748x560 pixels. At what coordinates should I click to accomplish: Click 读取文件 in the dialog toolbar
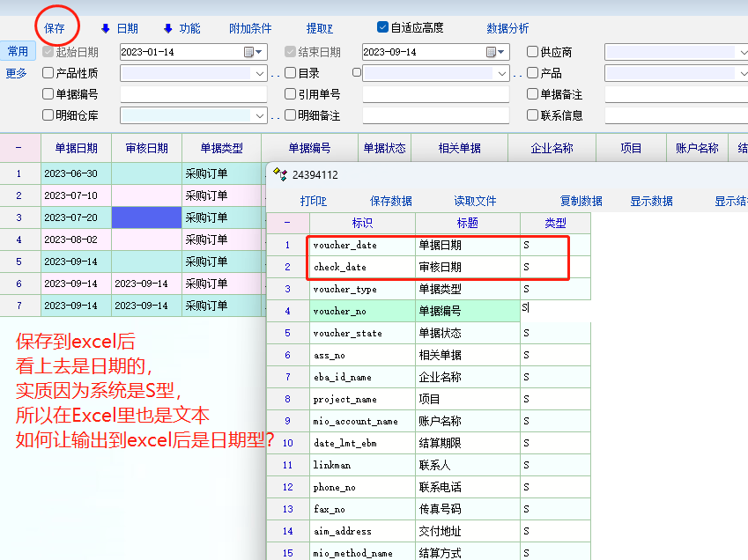point(475,201)
